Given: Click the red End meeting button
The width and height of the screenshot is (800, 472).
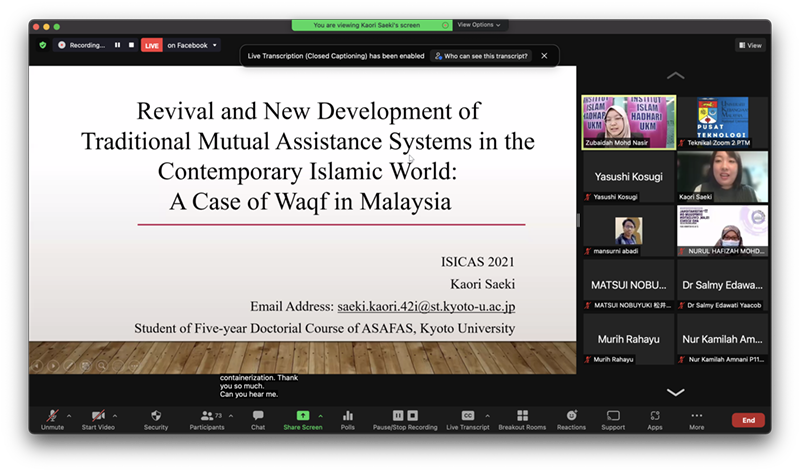Looking at the screenshot, I should point(748,420).
